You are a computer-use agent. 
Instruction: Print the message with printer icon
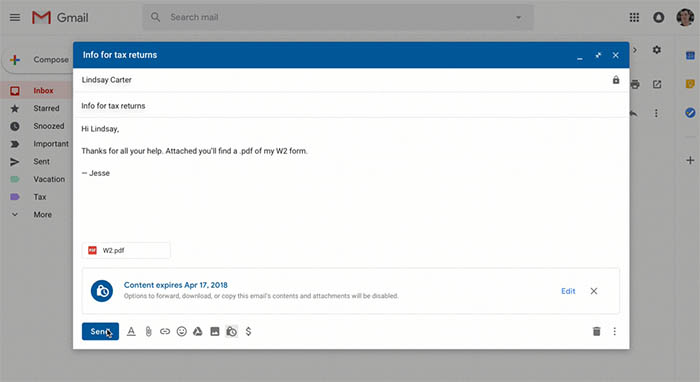point(635,84)
